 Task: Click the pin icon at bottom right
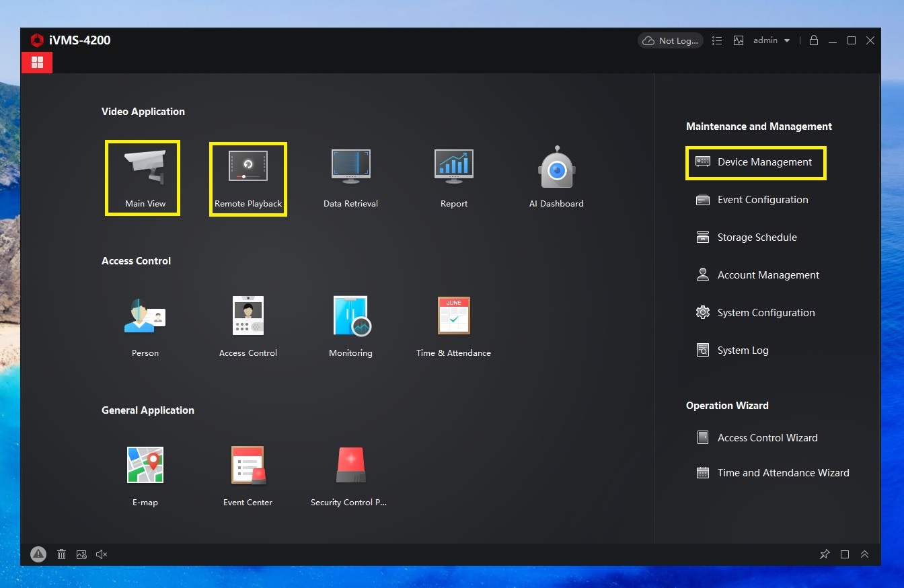825,554
